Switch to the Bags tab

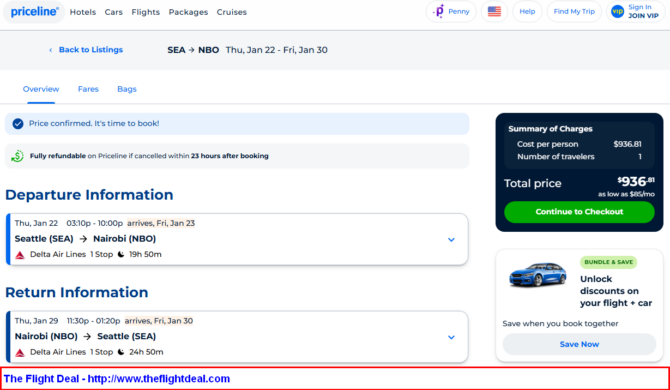[127, 89]
